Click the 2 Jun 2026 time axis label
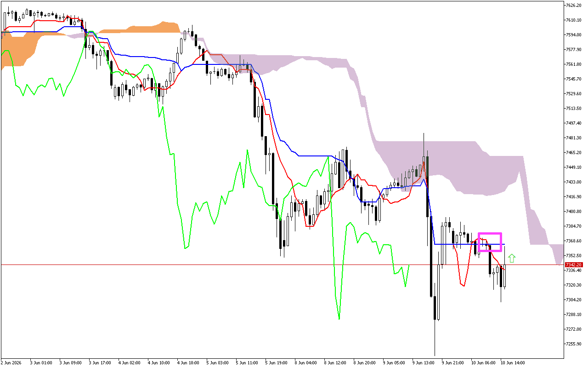Screen dimensions: 588x368 click(x=11, y=363)
